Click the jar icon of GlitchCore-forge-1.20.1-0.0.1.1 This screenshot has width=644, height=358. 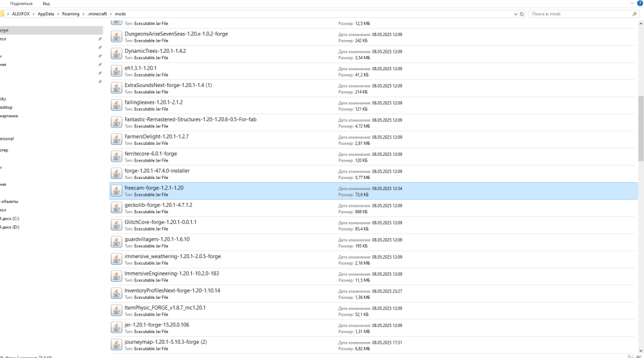click(116, 225)
